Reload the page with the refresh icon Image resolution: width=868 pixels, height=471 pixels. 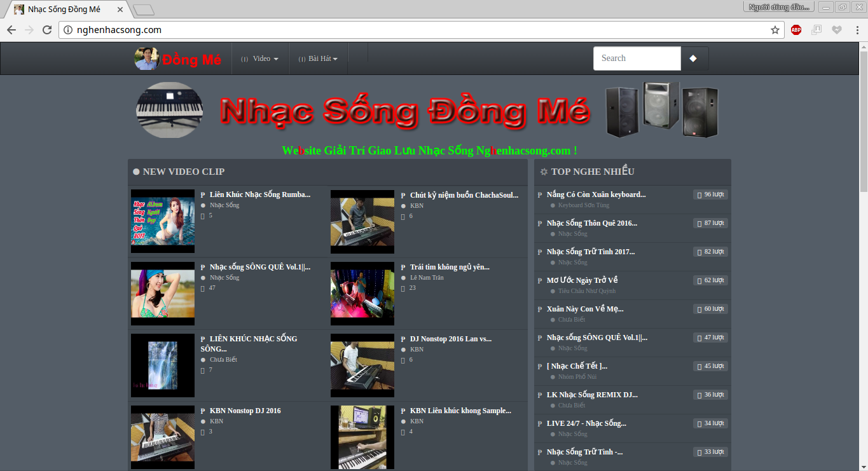point(47,30)
